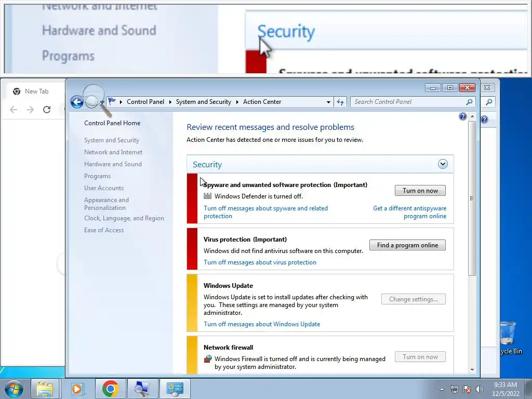This screenshot has width=532, height=399.
Task: Open Control Panel Home link
Action: click(112, 123)
